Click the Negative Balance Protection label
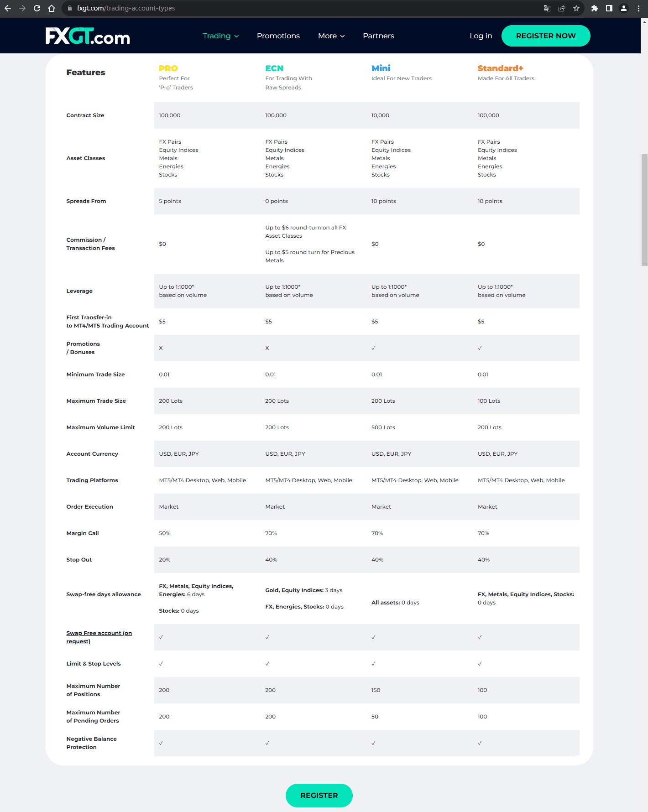Viewport: 648px width, 812px height. coord(91,743)
